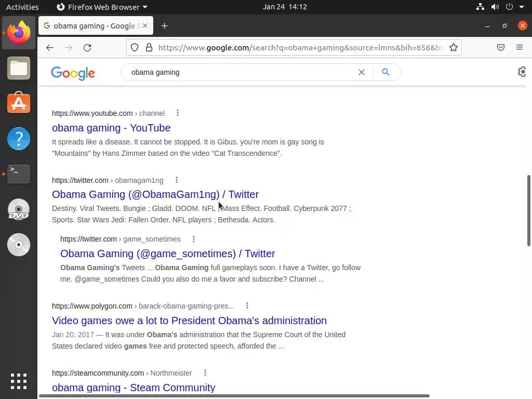Screen dimensions: 532x399
Task: Bookmark this page with the star icon
Action: [453, 47]
